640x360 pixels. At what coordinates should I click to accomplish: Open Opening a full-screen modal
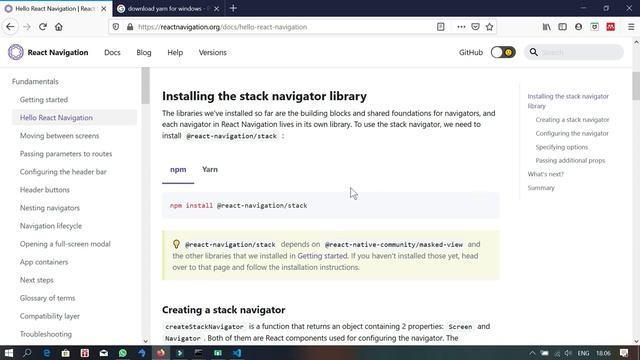[x=65, y=244]
